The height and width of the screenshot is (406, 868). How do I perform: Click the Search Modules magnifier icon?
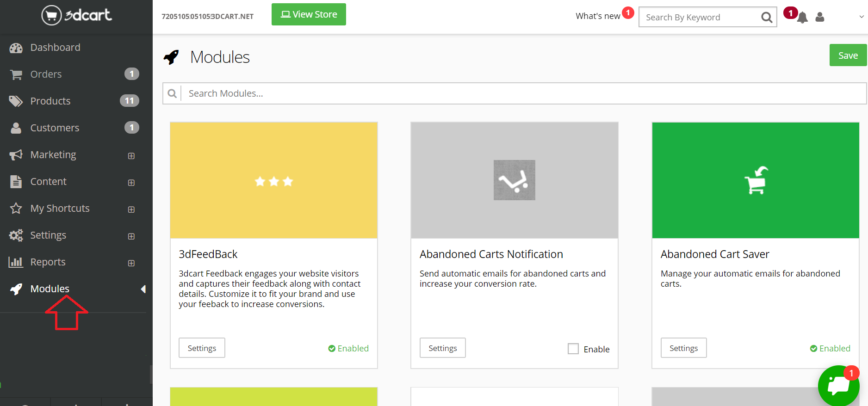172,93
